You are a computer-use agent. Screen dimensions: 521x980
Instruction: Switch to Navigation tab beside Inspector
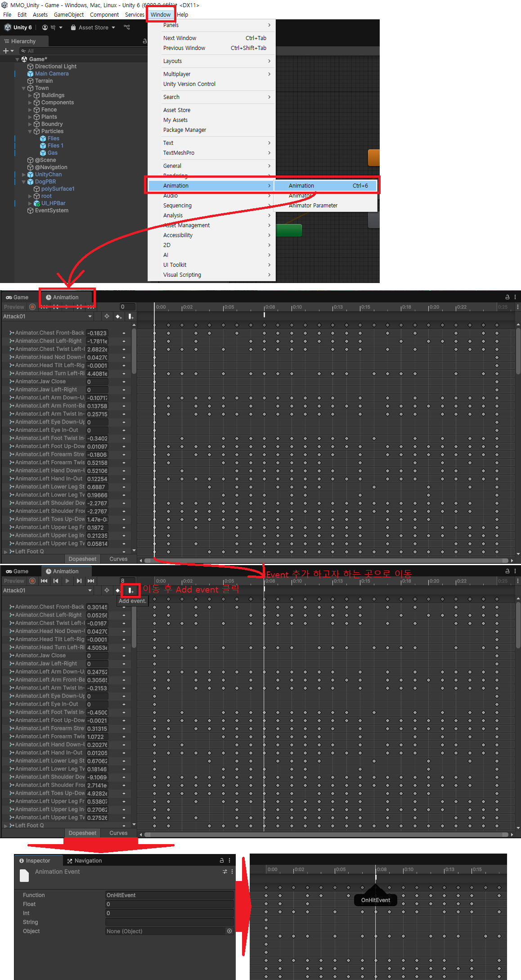[84, 860]
